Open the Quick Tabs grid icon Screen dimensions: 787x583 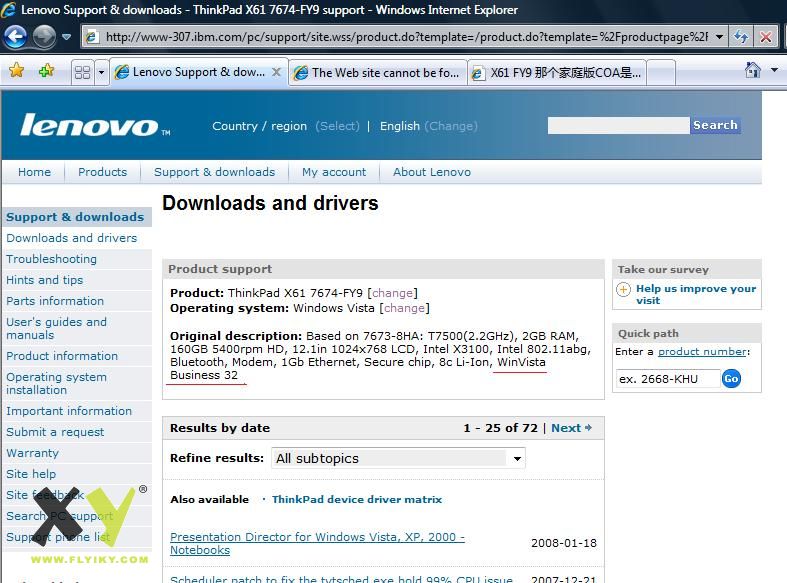[82, 73]
